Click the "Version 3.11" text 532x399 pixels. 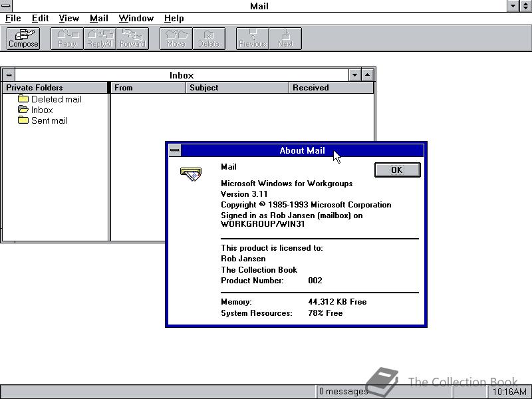[244, 194]
